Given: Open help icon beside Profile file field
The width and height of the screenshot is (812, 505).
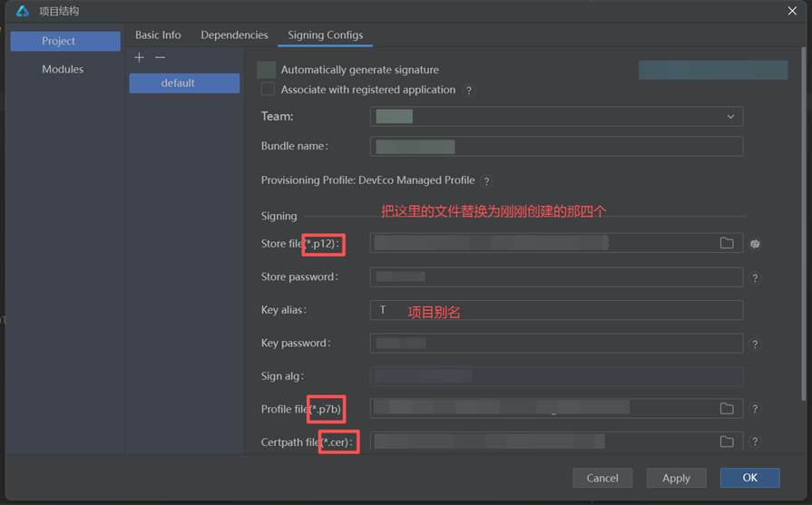Looking at the screenshot, I should point(755,409).
